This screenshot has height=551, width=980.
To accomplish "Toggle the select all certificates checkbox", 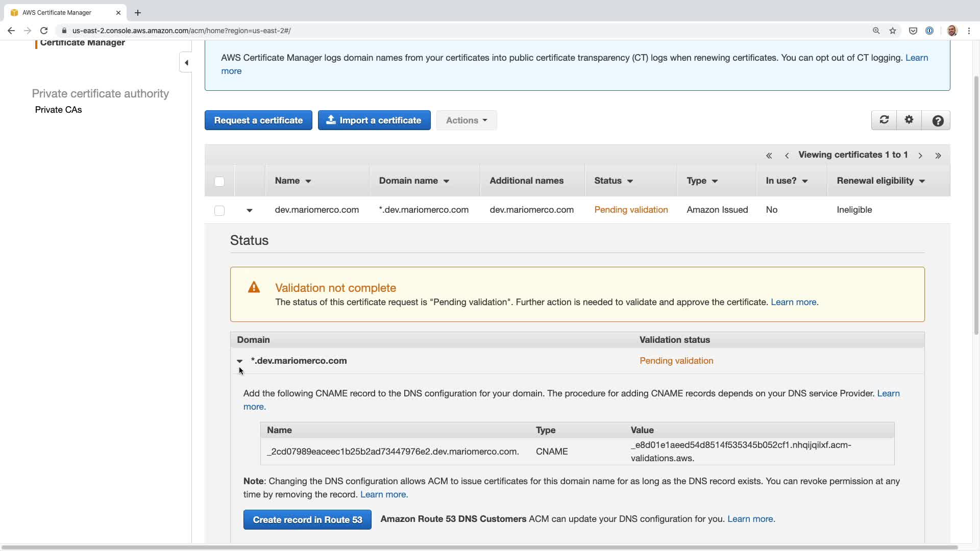I will point(219,182).
